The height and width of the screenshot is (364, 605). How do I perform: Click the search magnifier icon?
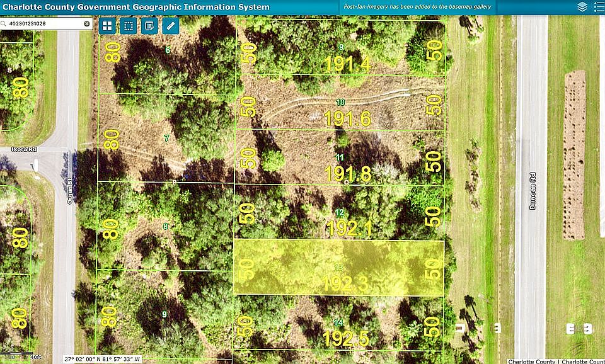click(x=4, y=23)
